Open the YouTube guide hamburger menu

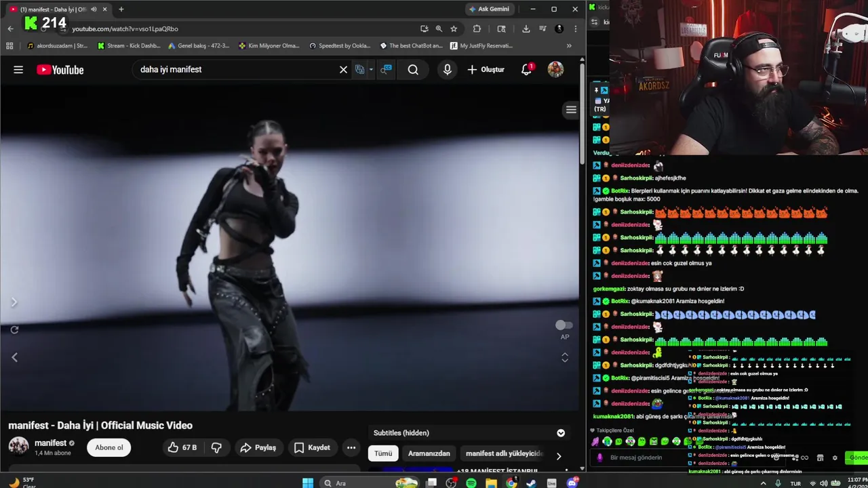pyautogui.click(x=18, y=69)
